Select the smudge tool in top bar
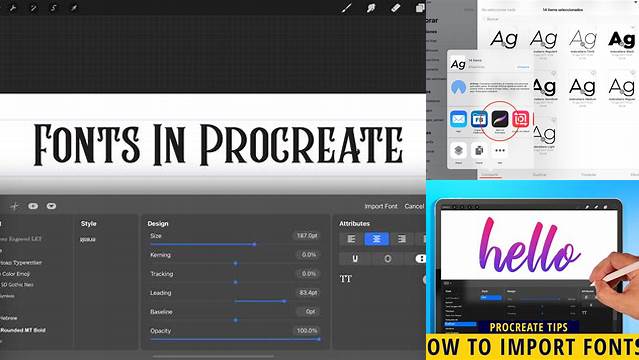Screen dimensions: 639x360 tap(371, 8)
